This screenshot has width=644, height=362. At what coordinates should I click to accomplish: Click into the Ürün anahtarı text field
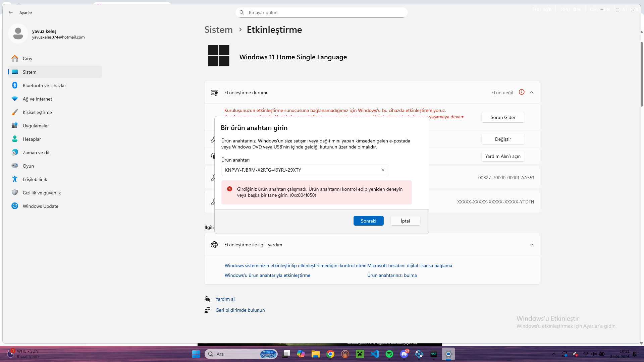click(305, 170)
